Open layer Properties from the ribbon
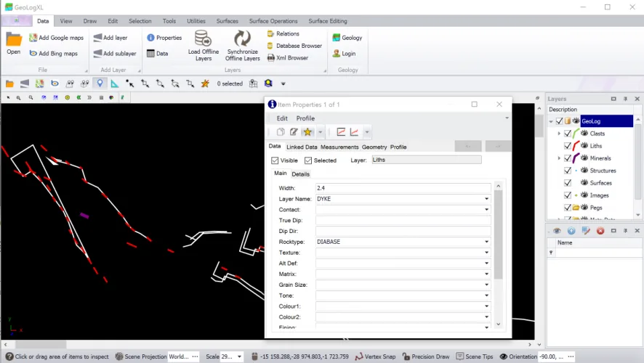Screen dimensions: 644x363 click(x=164, y=38)
